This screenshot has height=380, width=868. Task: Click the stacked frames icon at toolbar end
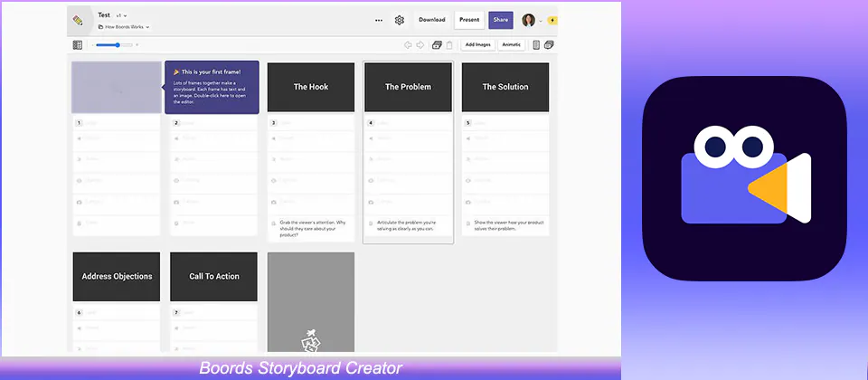[549, 45]
